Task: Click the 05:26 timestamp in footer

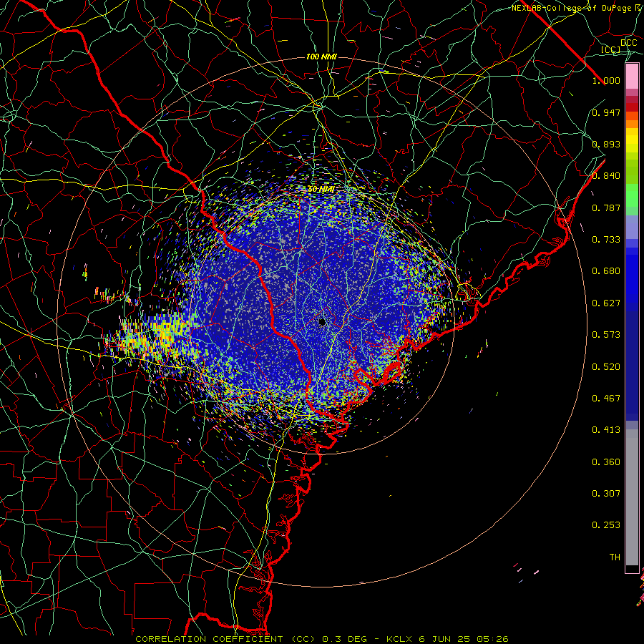Action: tap(492, 639)
